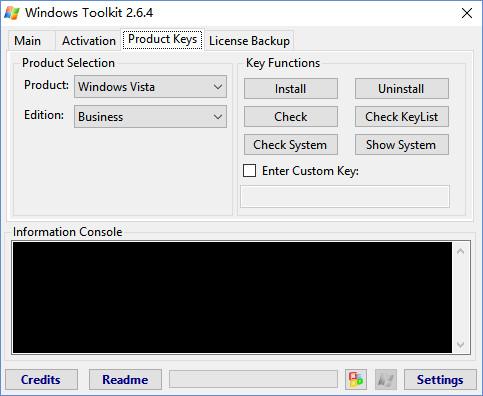Click the Show System button
Image resolution: width=483 pixels, height=396 pixels.
pos(402,145)
